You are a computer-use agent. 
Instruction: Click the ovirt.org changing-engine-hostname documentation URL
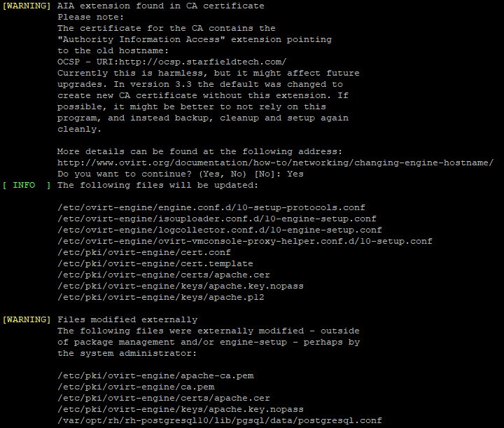tap(275, 163)
